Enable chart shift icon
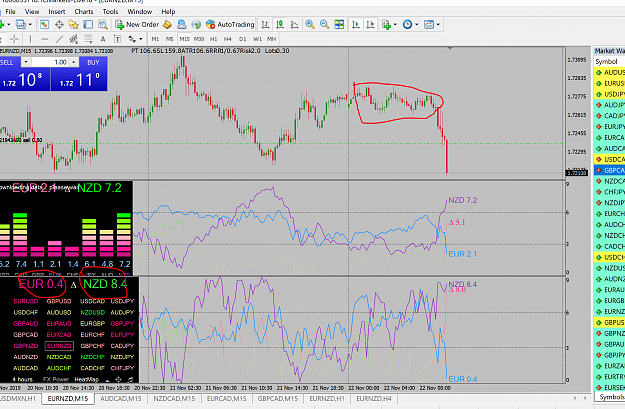This screenshot has width=625, height=409. (370, 25)
